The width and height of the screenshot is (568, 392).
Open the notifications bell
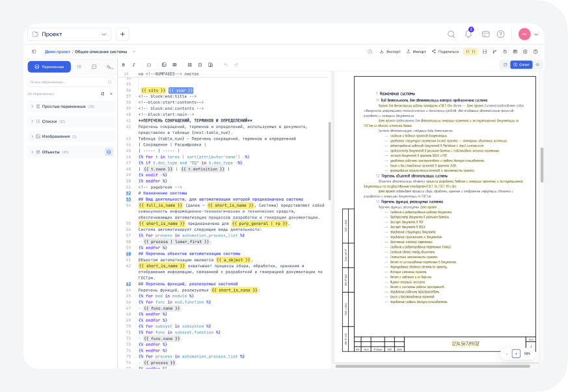tap(468, 34)
